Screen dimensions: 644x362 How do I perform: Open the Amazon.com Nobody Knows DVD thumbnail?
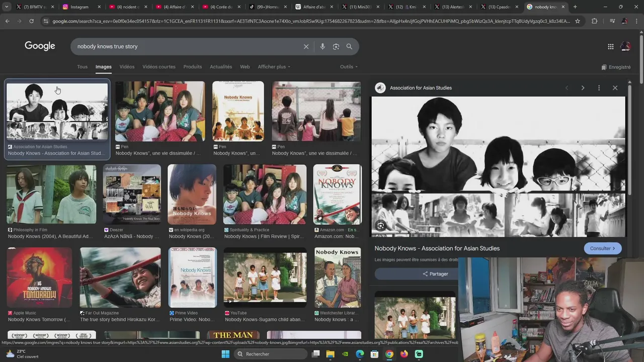pos(337,194)
